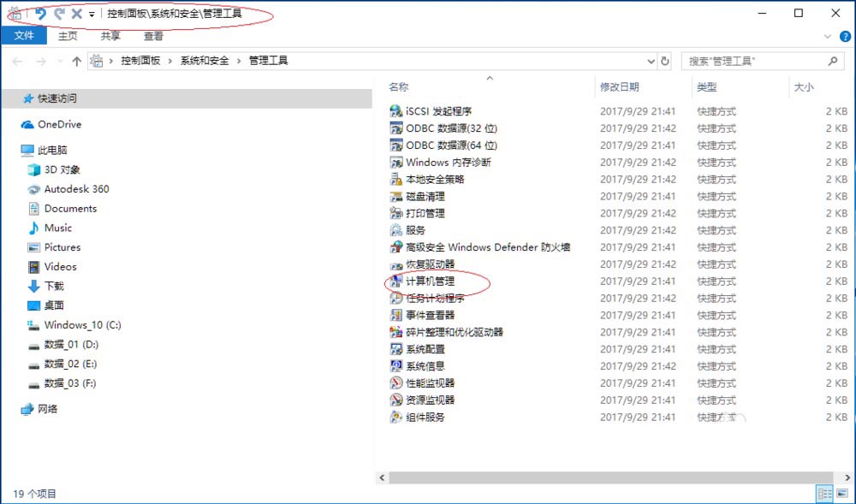Click the 资源监视器 icon

395,400
